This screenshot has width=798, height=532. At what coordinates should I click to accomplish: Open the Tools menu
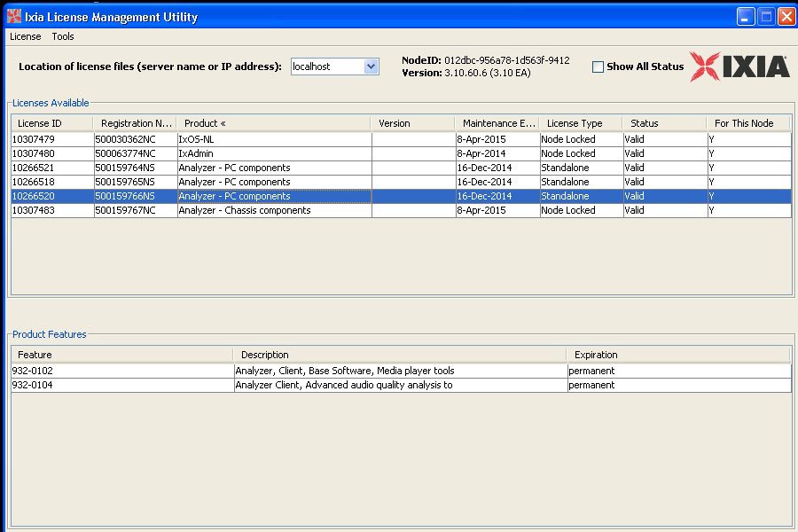(63, 36)
